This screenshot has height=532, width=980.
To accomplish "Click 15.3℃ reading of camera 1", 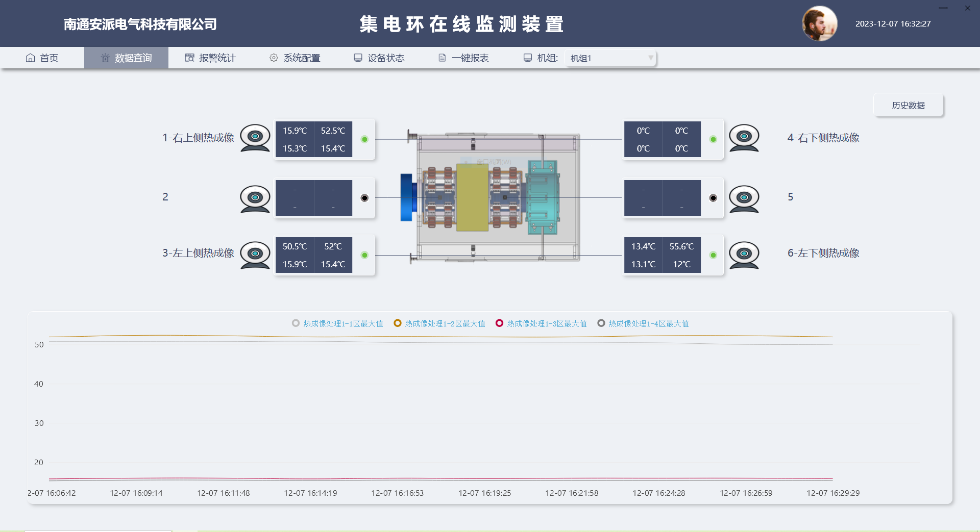I will (295, 148).
